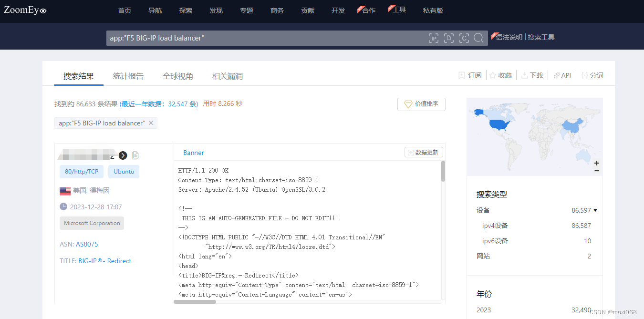644x319 pixels.
Task: Click 分词 button
Action: 592,75
